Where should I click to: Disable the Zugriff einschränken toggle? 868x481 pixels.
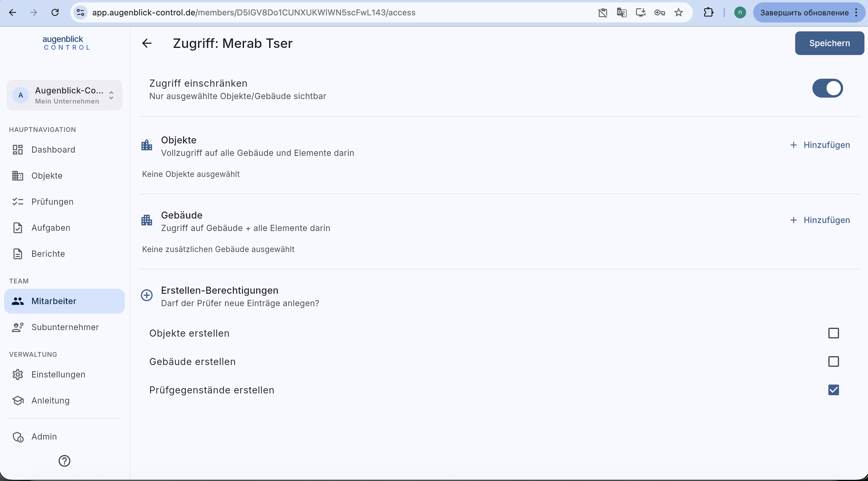pos(827,88)
